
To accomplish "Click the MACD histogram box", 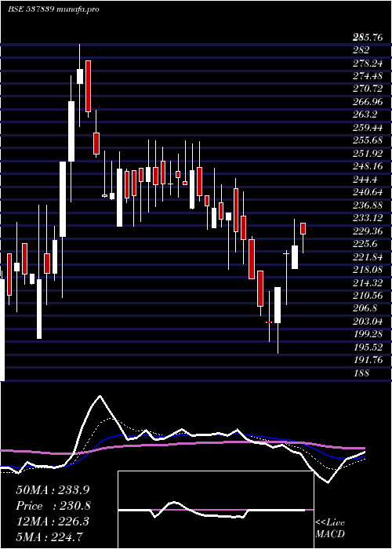I will pos(216,510).
